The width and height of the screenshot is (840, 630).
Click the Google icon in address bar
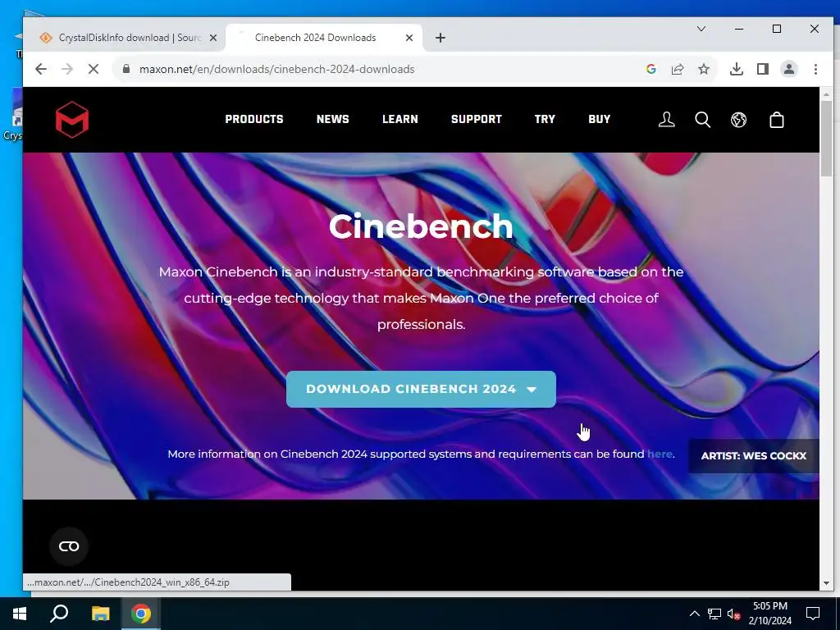point(651,69)
